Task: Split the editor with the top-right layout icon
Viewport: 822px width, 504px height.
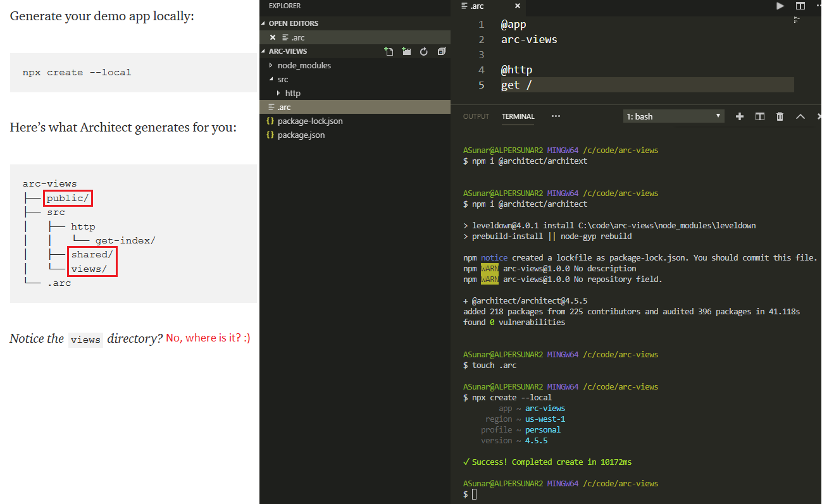Action: [x=800, y=6]
